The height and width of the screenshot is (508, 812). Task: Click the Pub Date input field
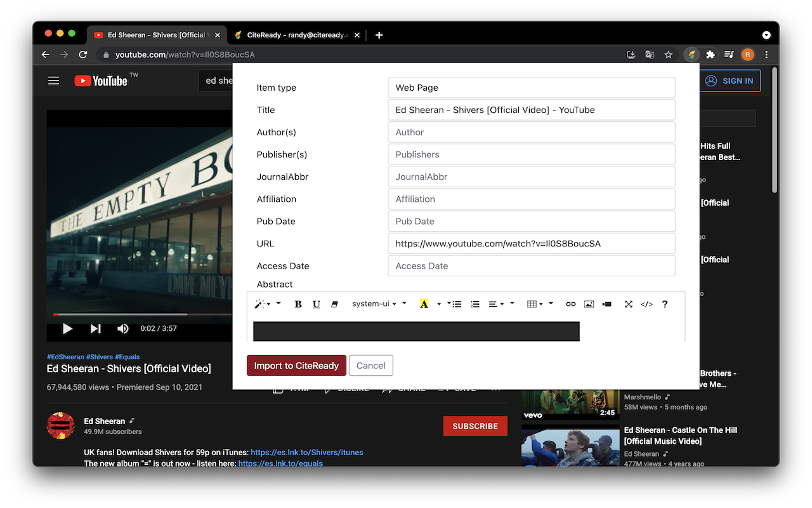(532, 221)
